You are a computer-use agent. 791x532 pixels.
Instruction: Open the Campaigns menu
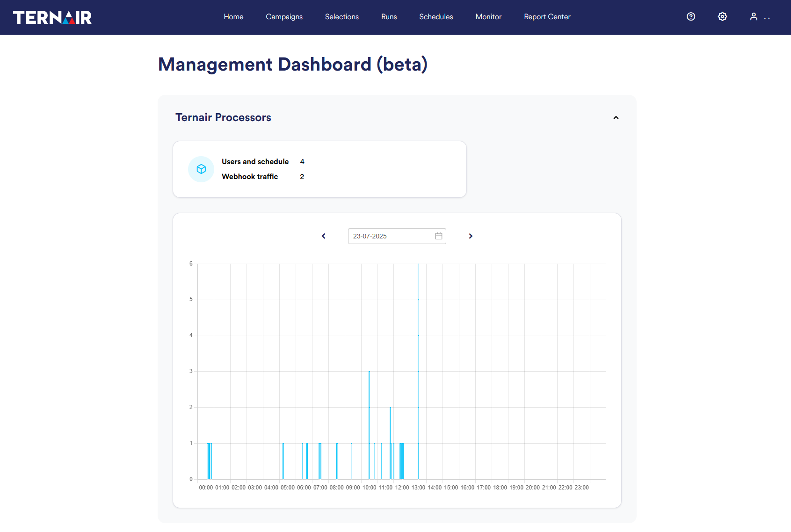pyautogui.click(x=284, y=17)
